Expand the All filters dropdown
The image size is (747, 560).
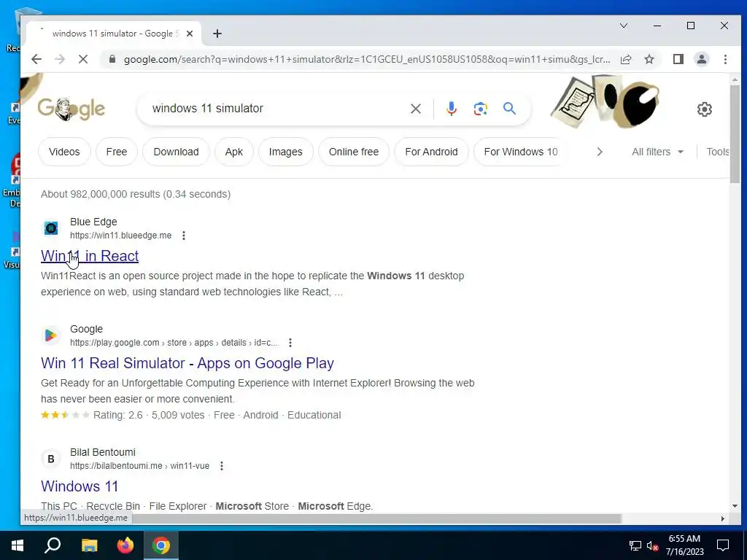[657, 152]
